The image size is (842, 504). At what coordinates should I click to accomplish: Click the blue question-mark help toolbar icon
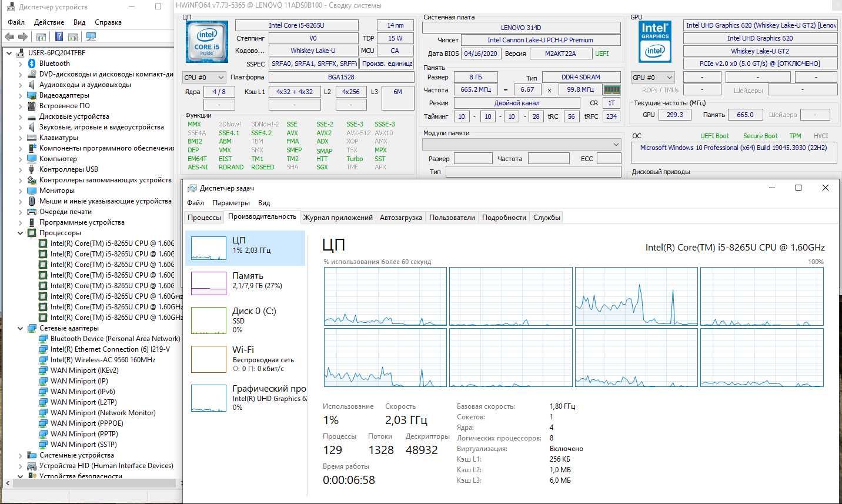pos(59,36)
